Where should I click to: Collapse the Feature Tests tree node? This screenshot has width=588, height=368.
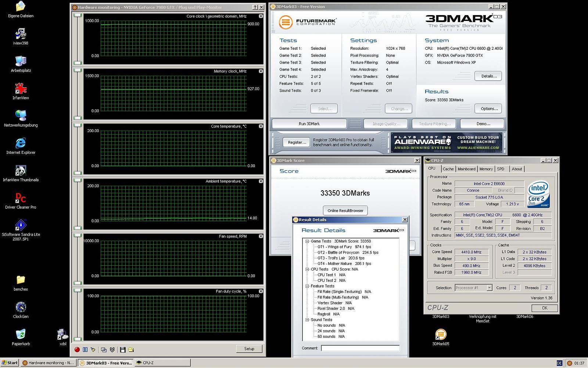(x=307, y=286)
